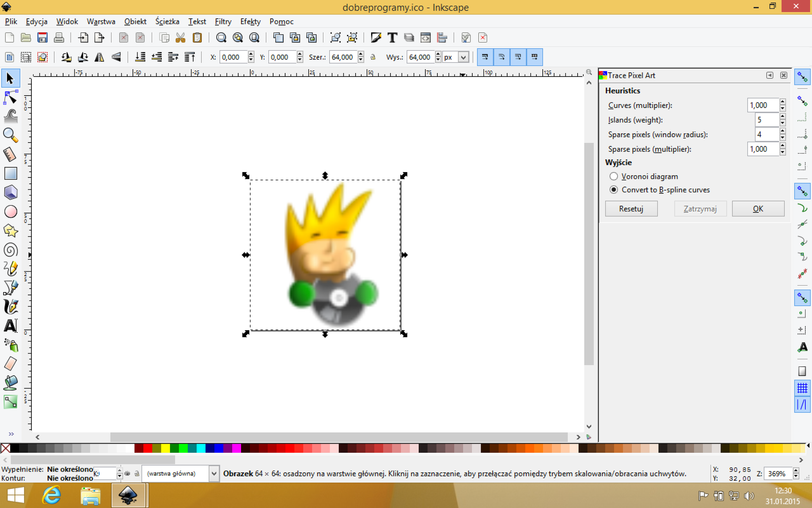812x508 pixels.
Task: Open the Filtry menu
Action: tap(223, 22)
